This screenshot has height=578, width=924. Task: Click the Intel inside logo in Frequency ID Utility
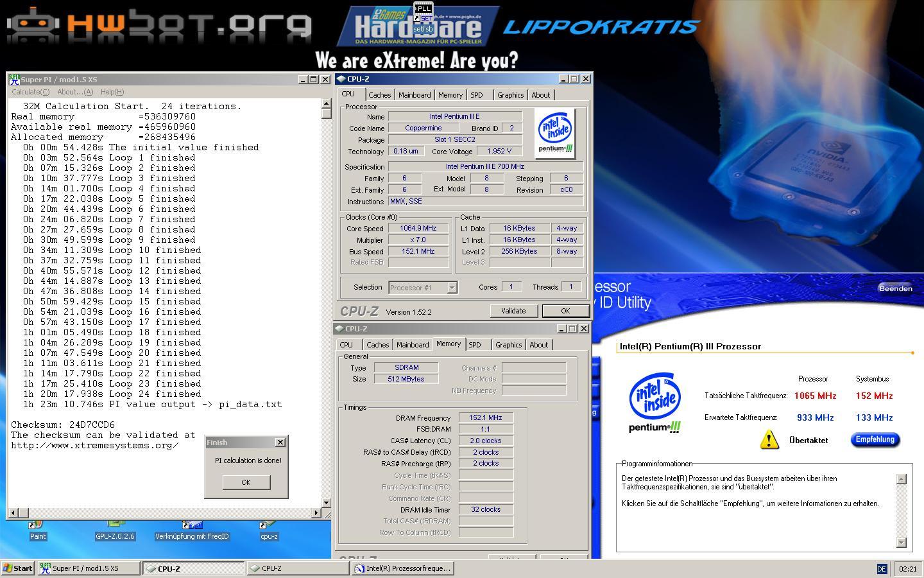point(655,402)
